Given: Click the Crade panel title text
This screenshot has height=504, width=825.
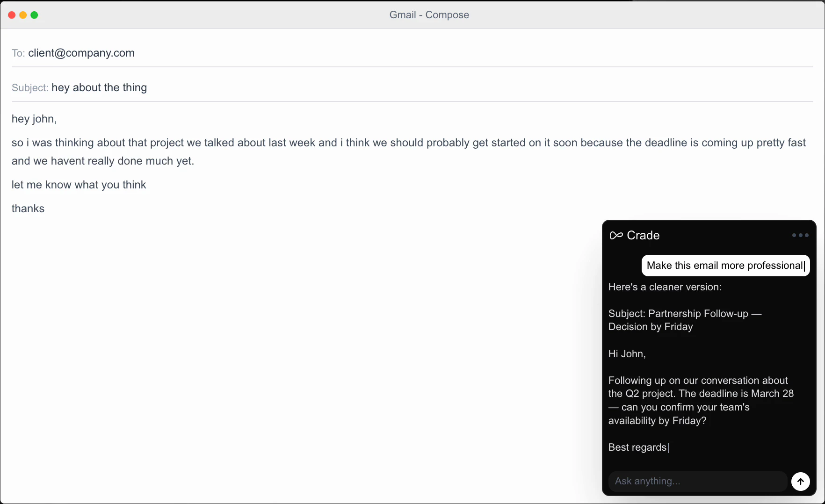Looking at the screenshot, I should (643, 235).
